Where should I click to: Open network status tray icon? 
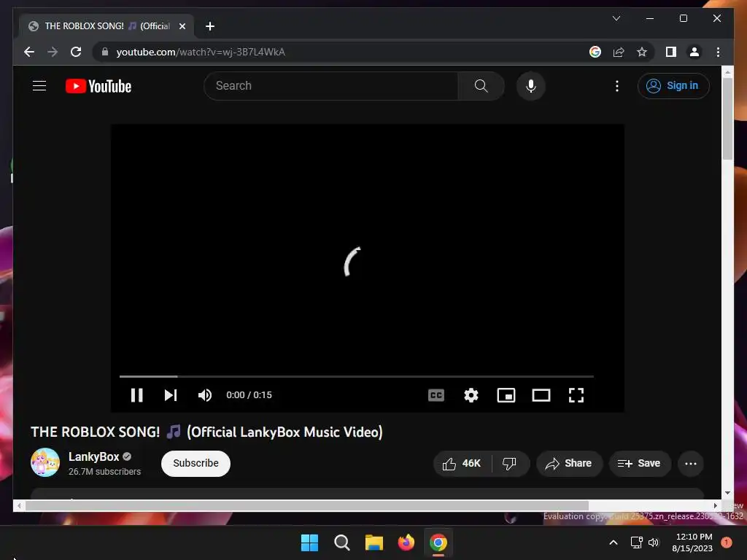pos(636,542)
